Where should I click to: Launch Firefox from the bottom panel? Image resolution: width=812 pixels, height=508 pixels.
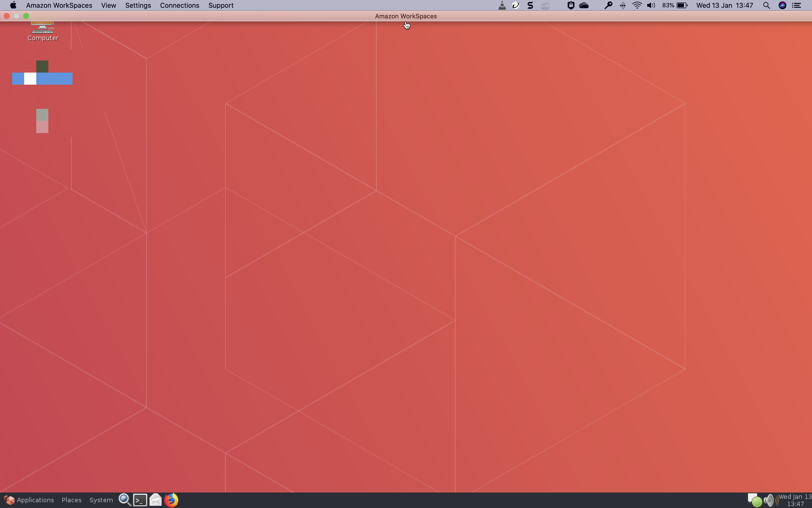pos(171,500)
